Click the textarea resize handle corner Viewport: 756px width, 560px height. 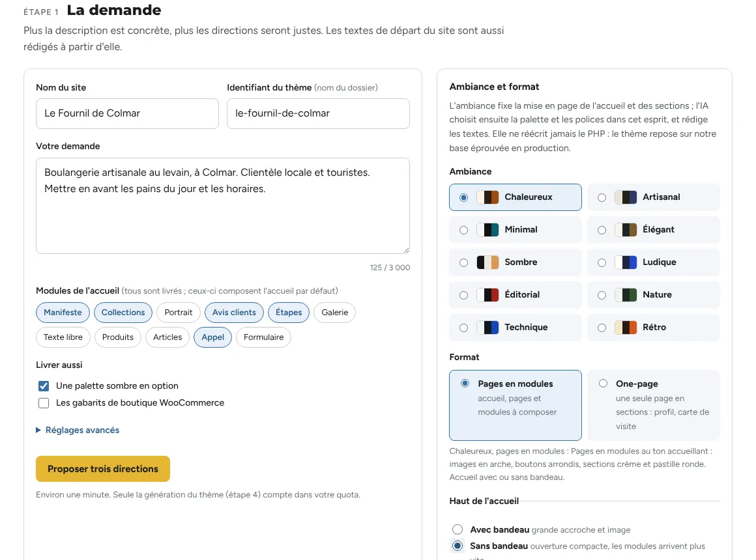[x=407, y=250]
